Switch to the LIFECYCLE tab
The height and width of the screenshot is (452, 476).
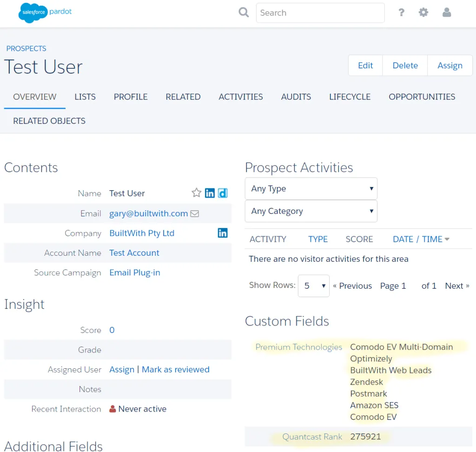tap(350, 97)
